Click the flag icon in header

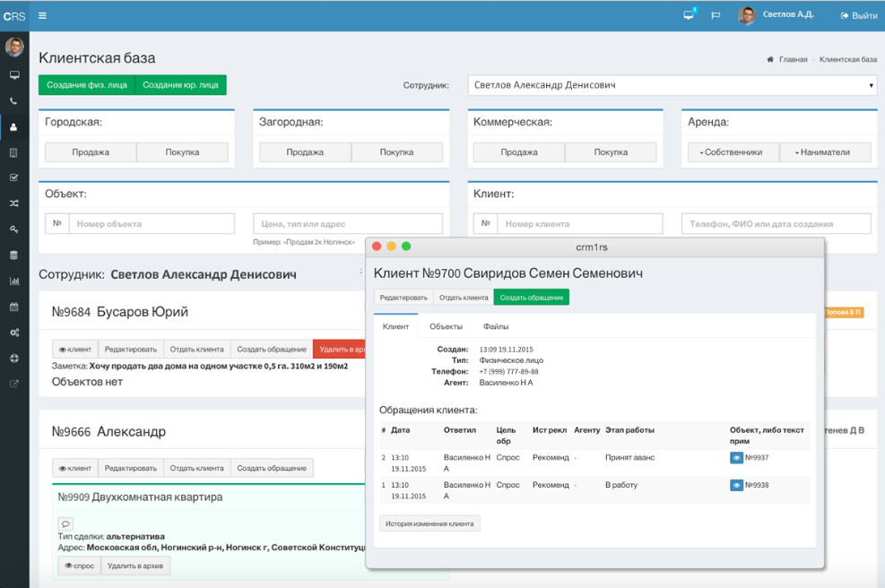(716, 16)
